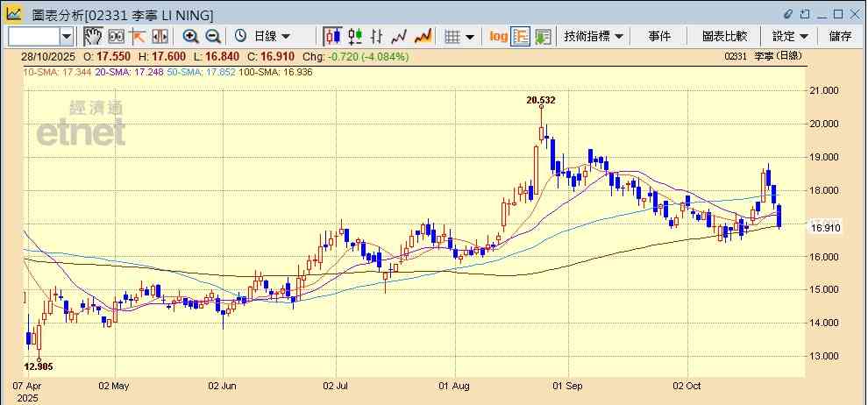Select the hand pan tool
Image resolution: width=868 pixels, height=405 pixels.
point(92,36)
